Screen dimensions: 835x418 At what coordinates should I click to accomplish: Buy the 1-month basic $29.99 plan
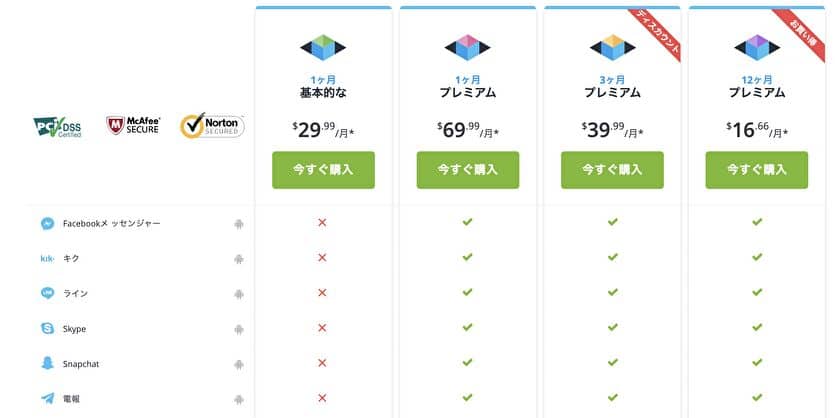coord(323,170)
